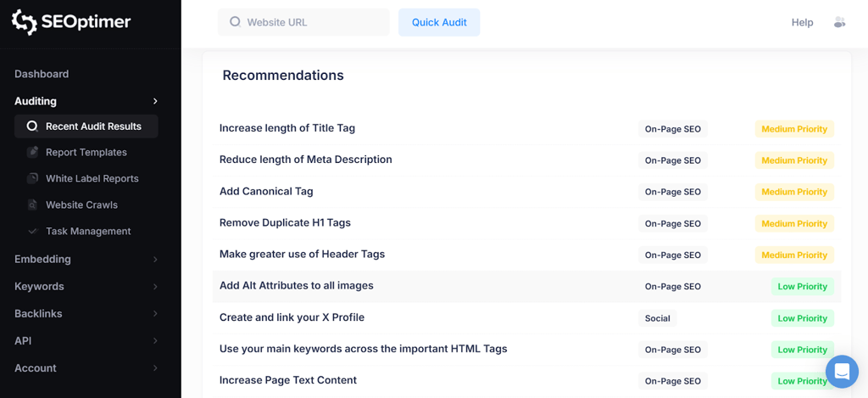Click the Report Templates sidebar icon
Viewport: 868px width, 398px height.
coord(32,153)
